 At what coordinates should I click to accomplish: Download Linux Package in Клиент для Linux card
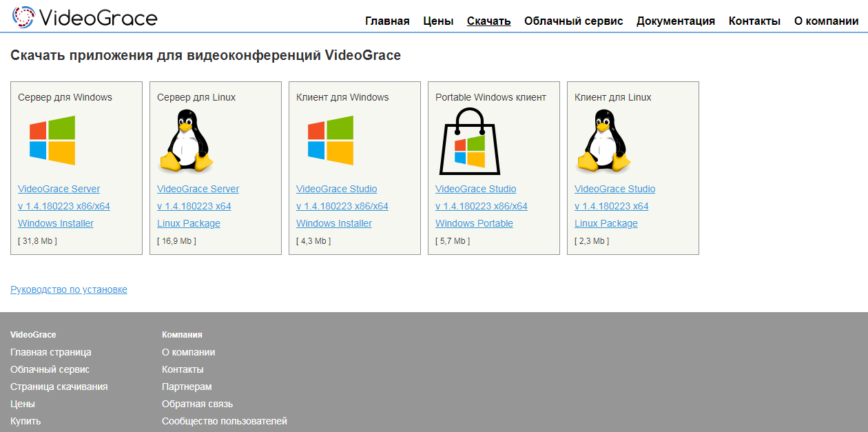tap(606, 223)
